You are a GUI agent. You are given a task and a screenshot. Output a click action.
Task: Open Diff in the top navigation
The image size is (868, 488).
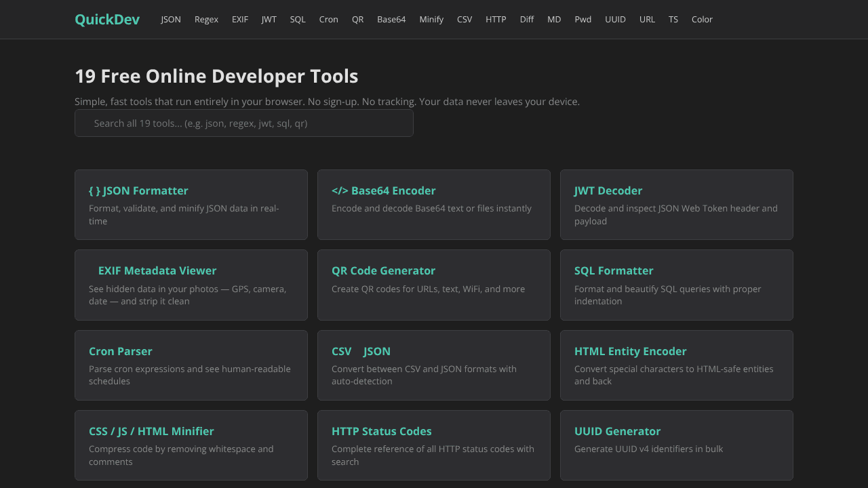527,20
